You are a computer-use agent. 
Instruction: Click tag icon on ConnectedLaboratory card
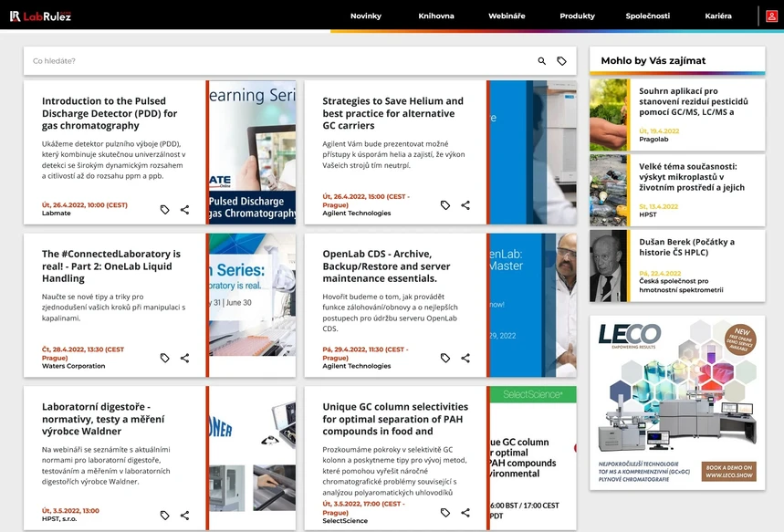(x=164, y=358)
